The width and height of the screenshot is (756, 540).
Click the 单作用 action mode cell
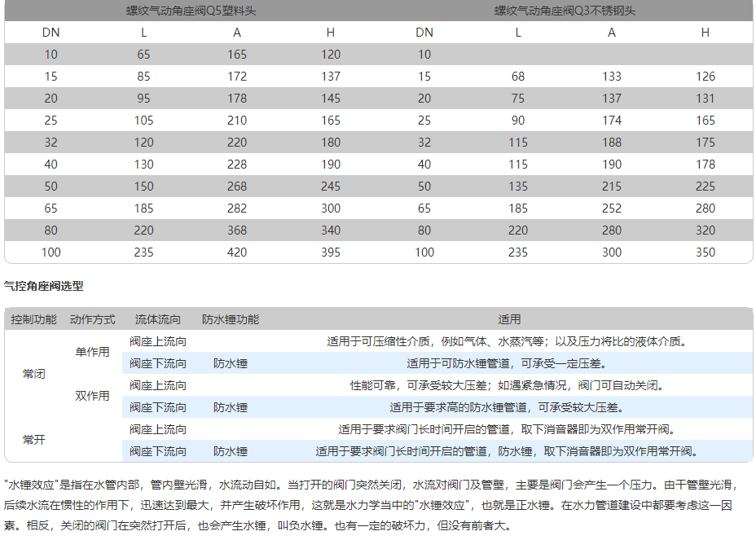click(92, 352)
